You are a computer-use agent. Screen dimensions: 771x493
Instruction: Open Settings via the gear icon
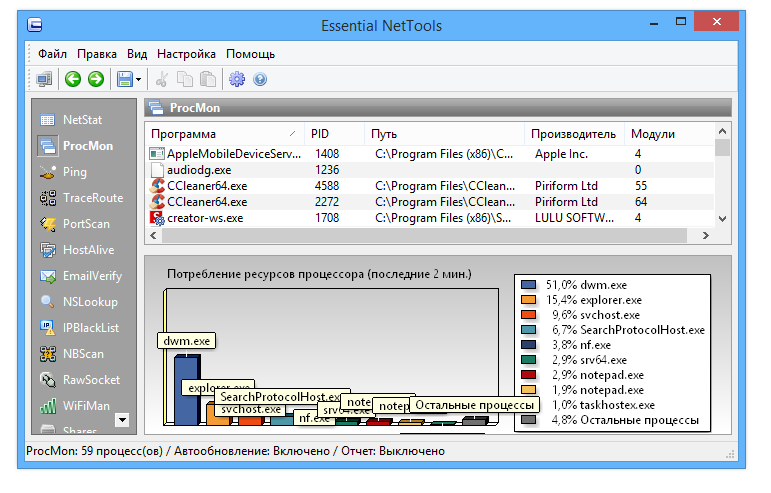tap(237, 79)
